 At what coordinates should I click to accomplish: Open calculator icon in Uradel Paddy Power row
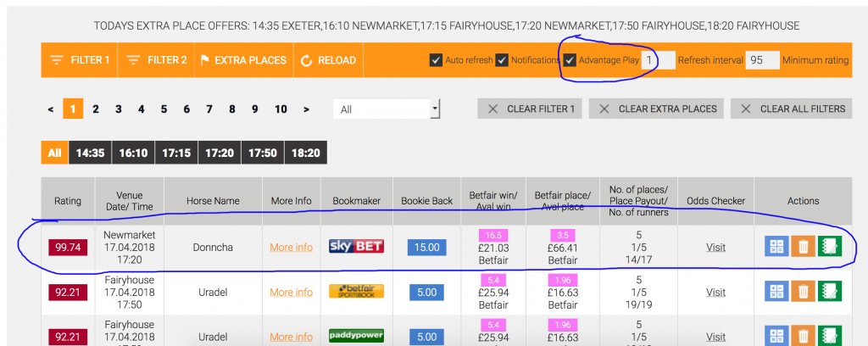[776, 337]
